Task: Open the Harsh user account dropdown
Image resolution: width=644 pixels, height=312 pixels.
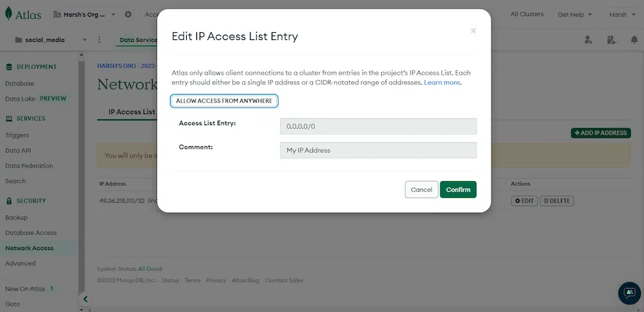Action: (621, 14)
